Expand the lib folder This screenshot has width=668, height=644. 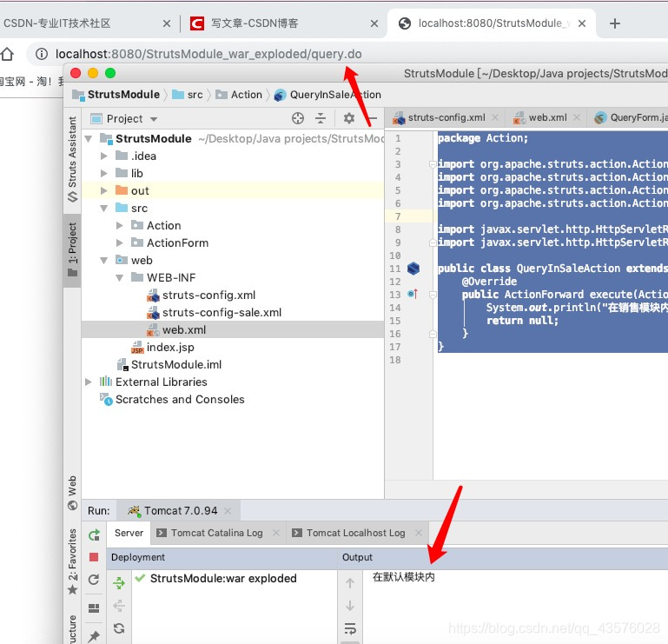[104, 174]
